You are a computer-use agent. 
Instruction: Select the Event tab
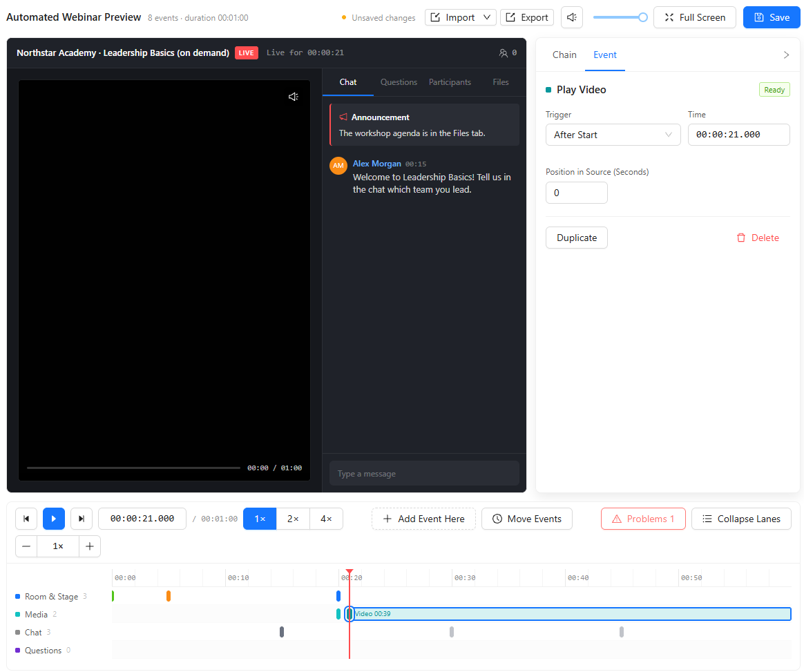605,55
